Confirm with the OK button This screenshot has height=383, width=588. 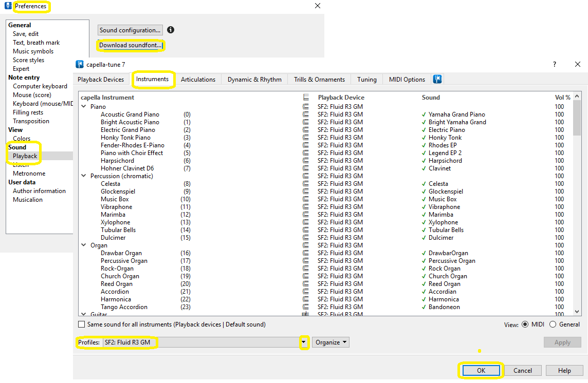point(481,370)
